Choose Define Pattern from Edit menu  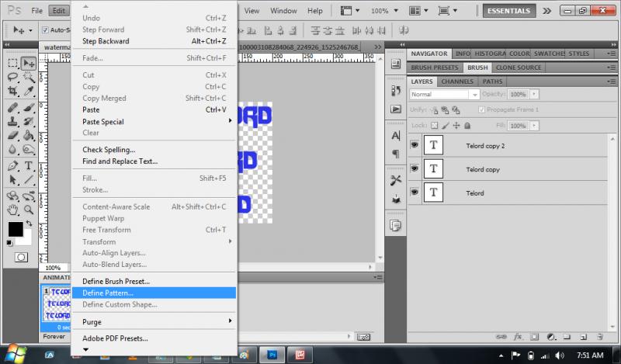click(108, 293)
